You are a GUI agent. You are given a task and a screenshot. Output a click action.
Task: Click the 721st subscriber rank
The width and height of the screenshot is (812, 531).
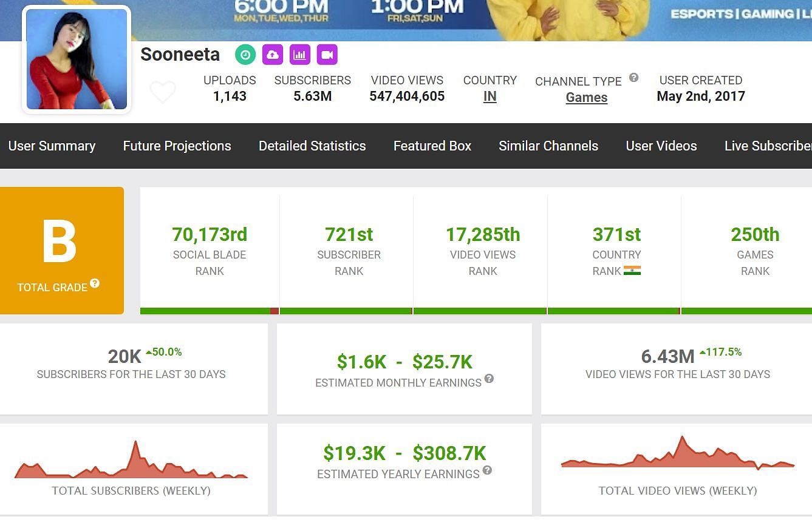pyautogui.click(x=349, y=235)
